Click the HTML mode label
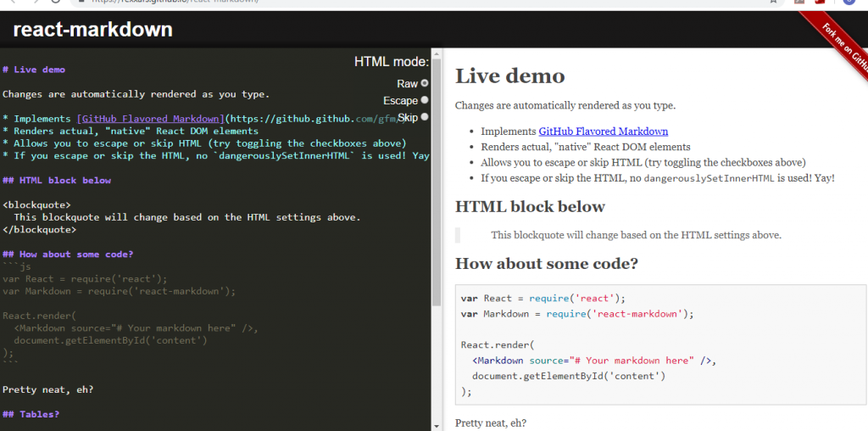 click(x=392, y=61)
